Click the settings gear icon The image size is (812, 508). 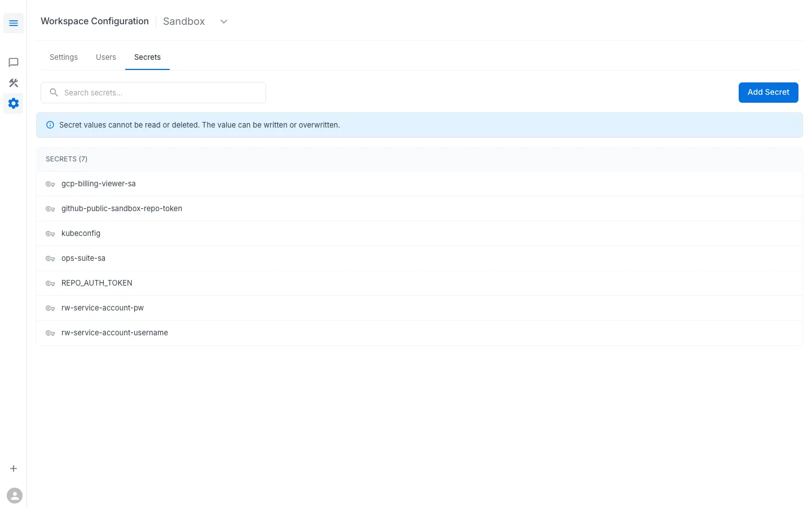[x=14, y=103]
